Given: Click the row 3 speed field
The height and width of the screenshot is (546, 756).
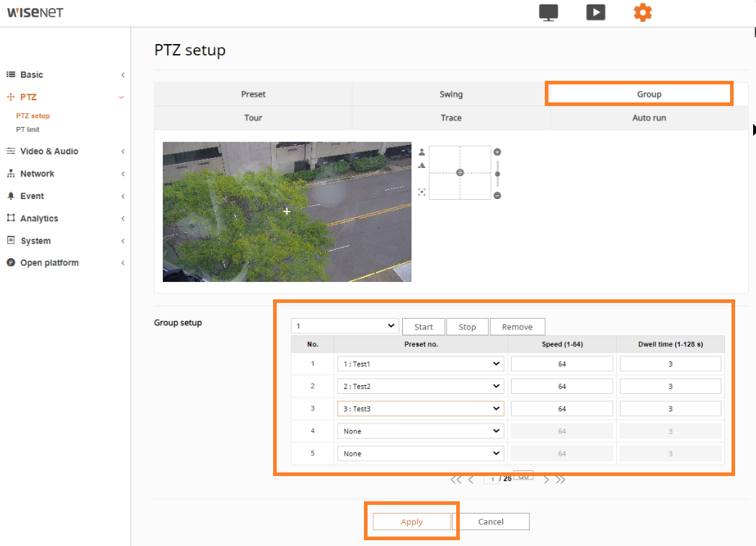Looking at the screenshot, I should tap(561, 408).
